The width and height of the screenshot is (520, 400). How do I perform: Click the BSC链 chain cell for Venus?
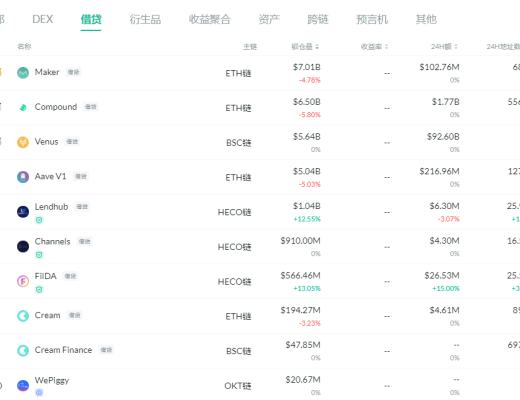[x=239, y=143]
